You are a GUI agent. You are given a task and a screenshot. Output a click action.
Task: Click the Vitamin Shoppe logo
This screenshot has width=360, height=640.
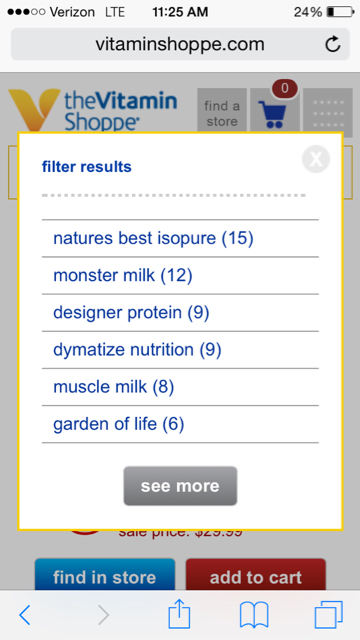click(x=93, y=110)
